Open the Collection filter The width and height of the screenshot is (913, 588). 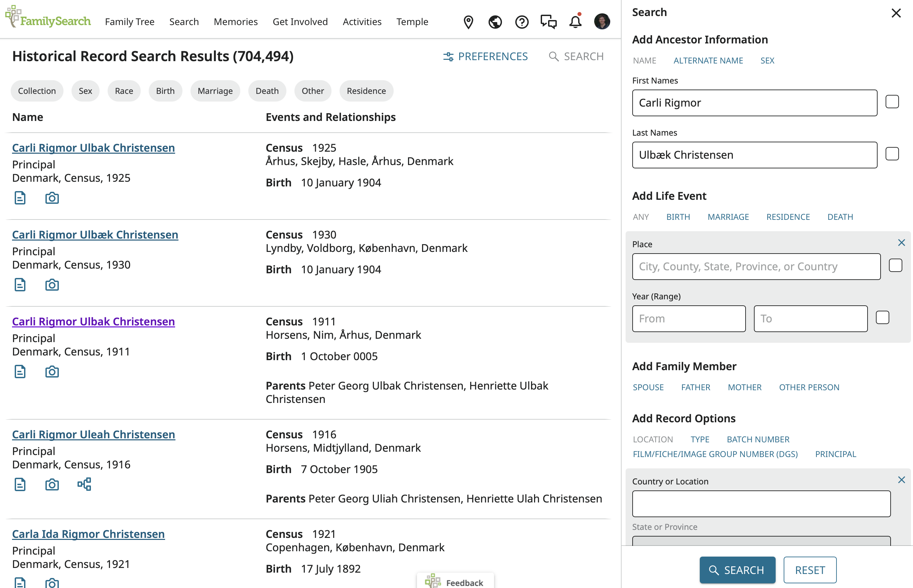(x=37, y=91)
